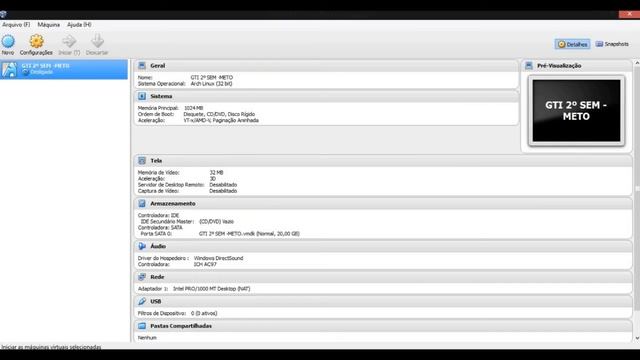Click the ICH AC97 controller value

[x=205, y=264]
